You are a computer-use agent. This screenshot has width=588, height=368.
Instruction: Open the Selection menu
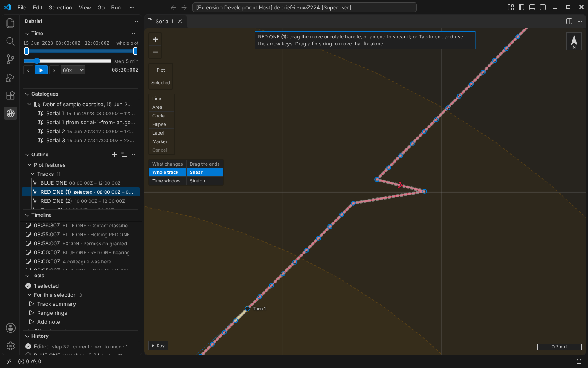pyautogui.click(x=60, y=7)
